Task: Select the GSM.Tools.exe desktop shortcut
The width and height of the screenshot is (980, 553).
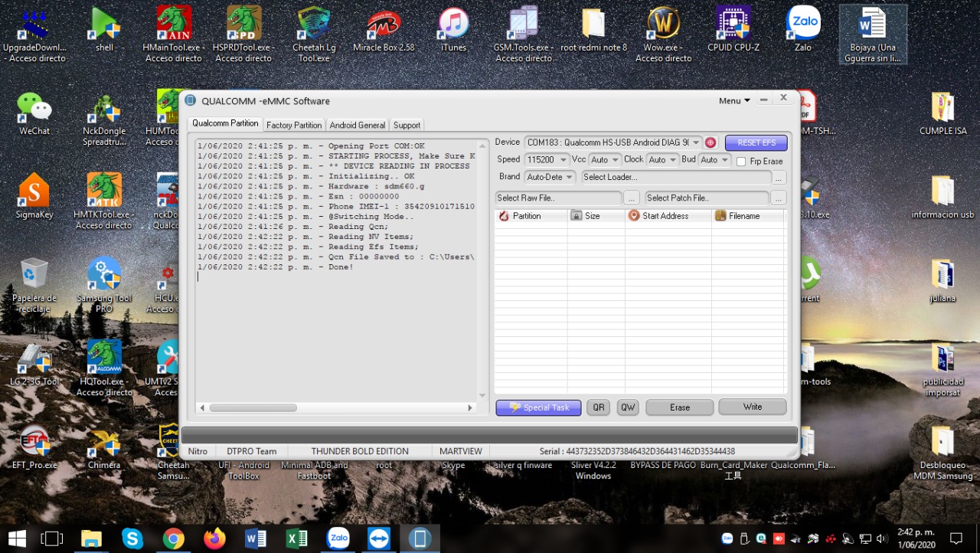Action: point(523,35)
